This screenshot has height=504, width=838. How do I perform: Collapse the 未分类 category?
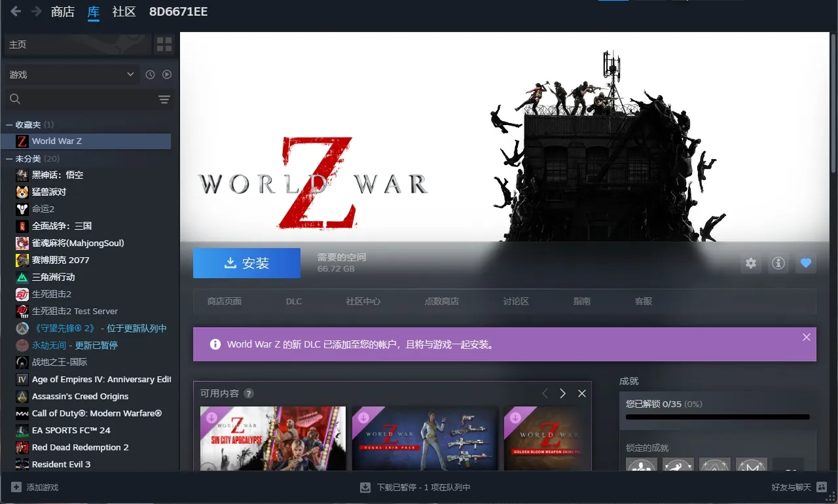click(9, 158)
